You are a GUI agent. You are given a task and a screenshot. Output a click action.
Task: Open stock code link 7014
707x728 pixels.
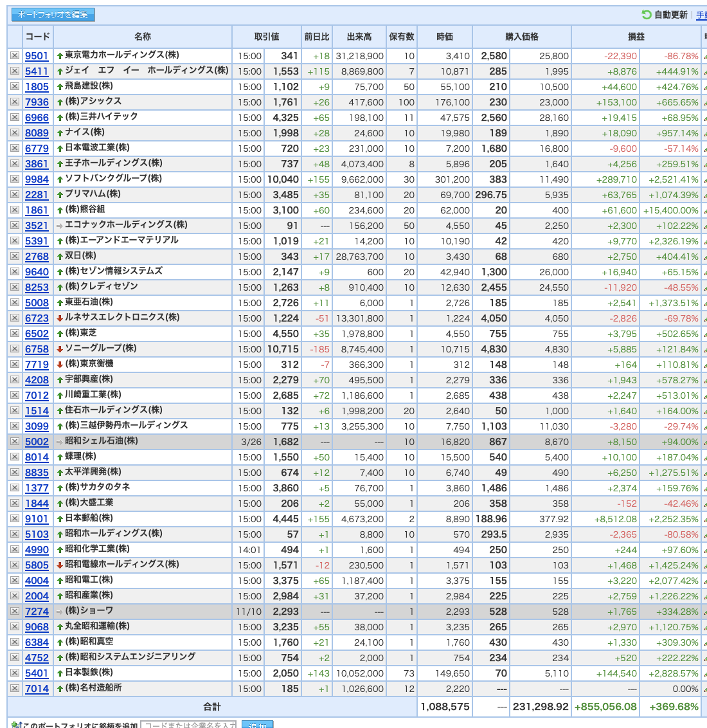pos(37,689)
